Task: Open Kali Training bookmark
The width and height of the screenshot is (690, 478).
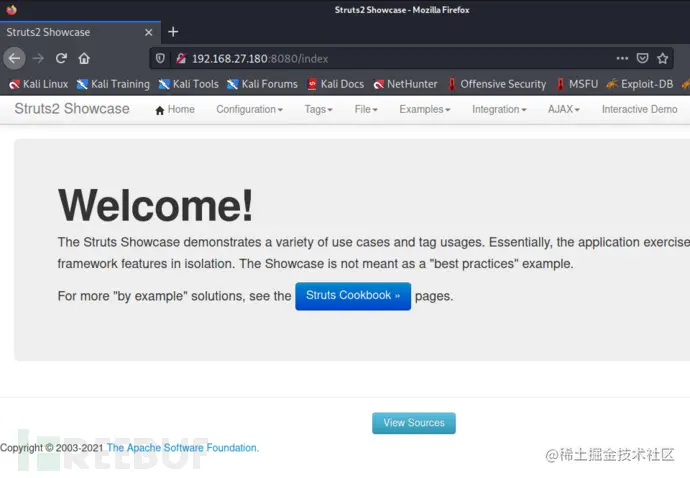Action: pos(113,84)
